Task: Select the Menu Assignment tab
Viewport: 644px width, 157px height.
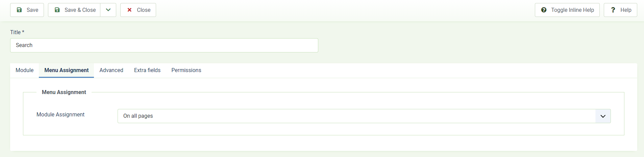Action: [67, 70]
